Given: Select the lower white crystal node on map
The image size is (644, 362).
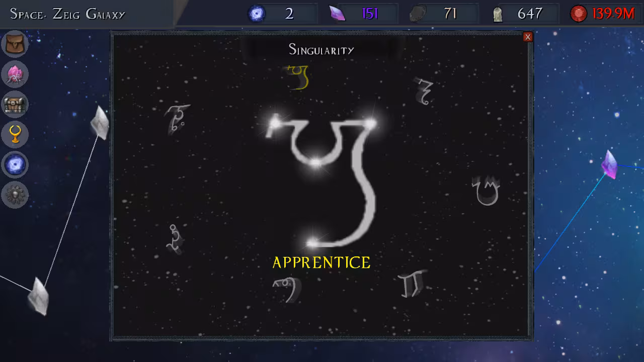Looking at the screenshot, I should click(38, 297).
